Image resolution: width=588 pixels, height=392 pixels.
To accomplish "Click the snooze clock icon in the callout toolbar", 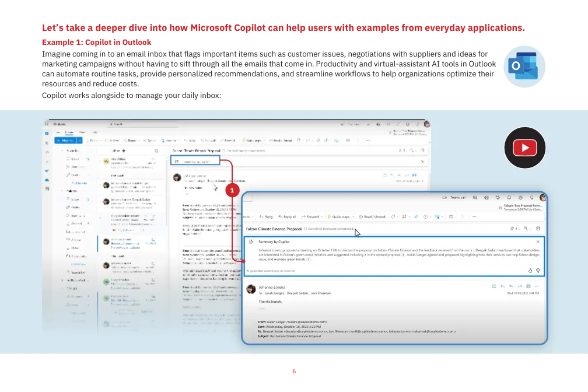I will tap(426, 217).
